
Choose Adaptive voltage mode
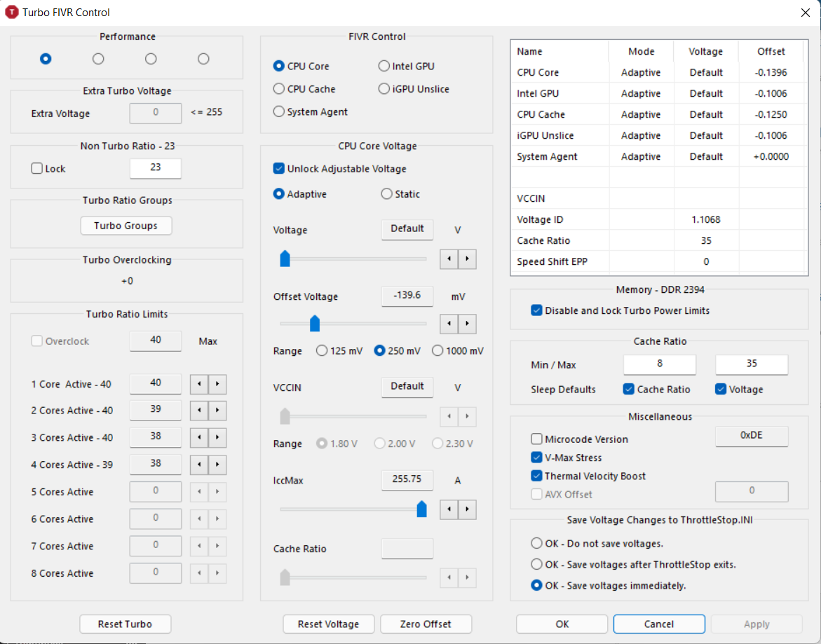[300, 194]
